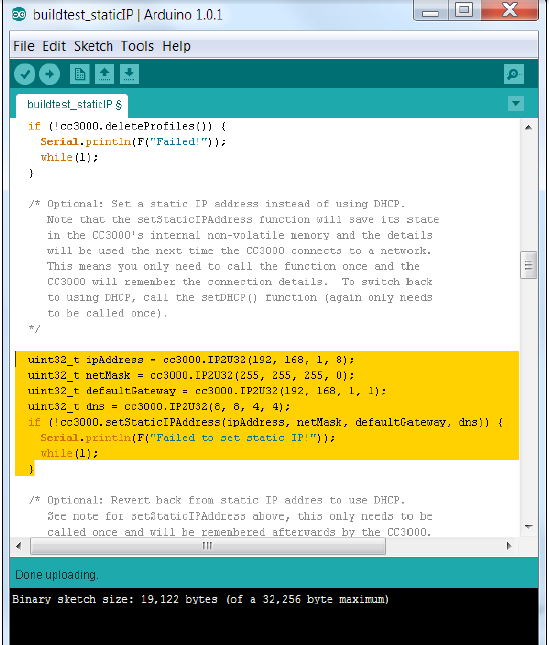Save sketch with the down-arrow icon

click(129, 74)
